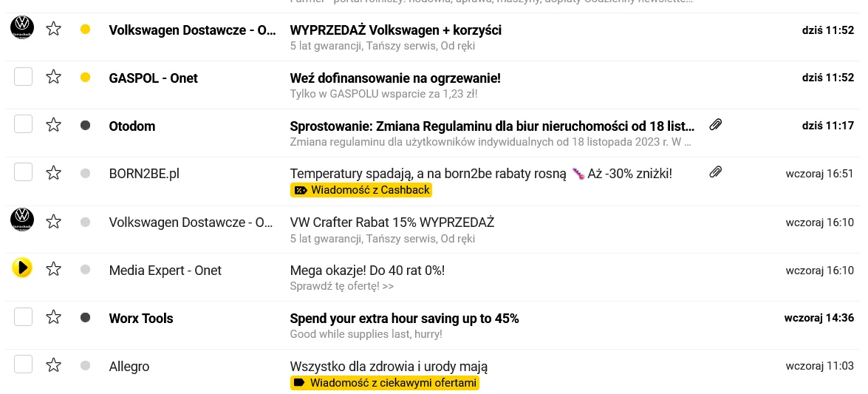Click the Wiadomość z ciekawymi ofertami tag

click(385, 383)
